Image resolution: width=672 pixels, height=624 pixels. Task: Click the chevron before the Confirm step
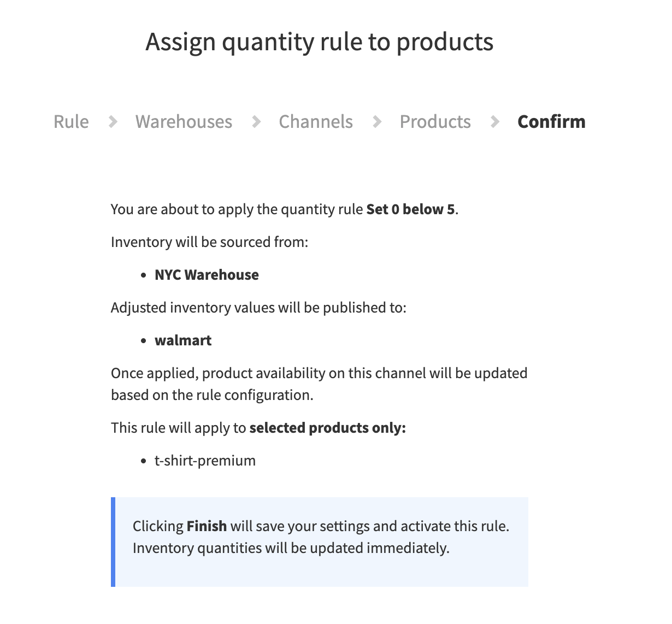495,121
